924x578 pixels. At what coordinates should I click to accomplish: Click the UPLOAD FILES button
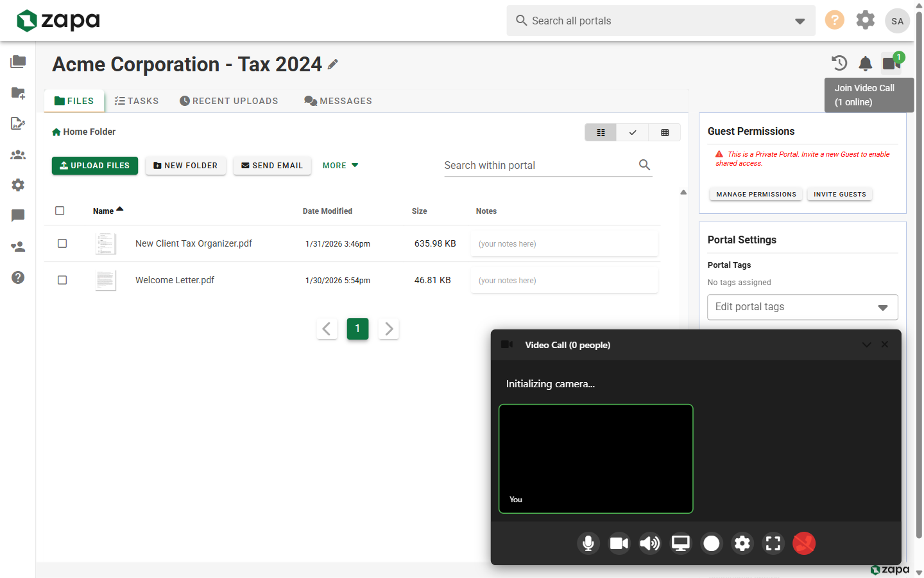tap(95, 165)
